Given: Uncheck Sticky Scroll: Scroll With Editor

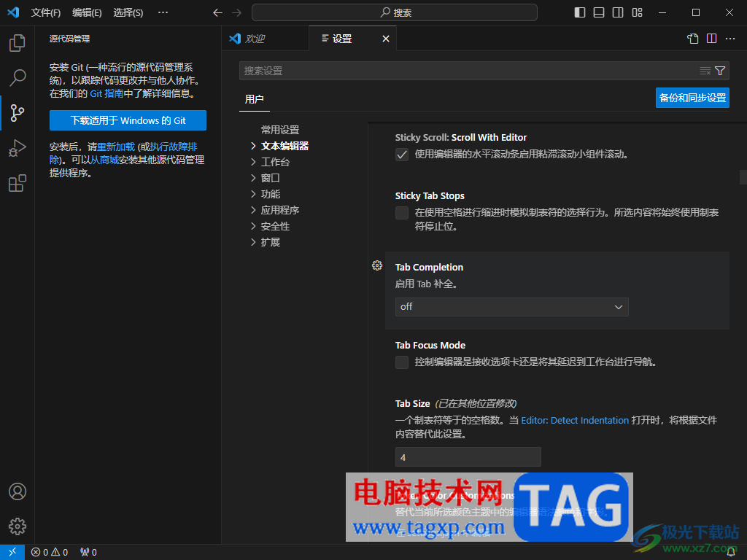Looking at the screenshot, I should 402,155.
